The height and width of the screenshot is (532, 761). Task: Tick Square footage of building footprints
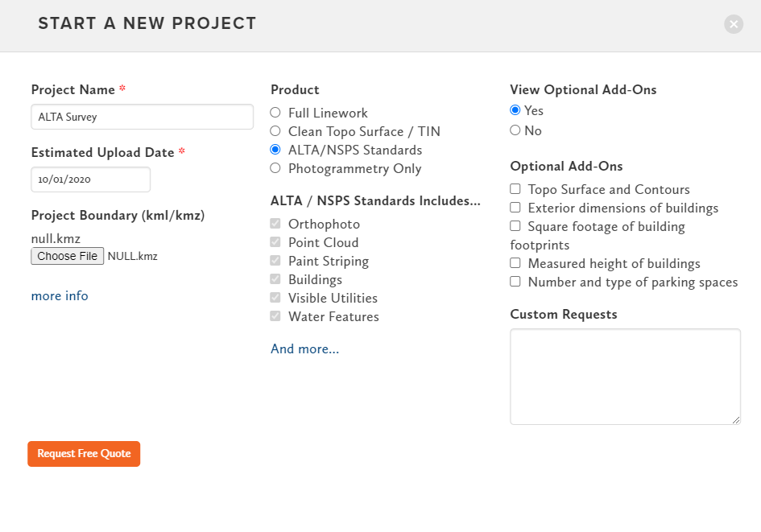coord(515,226)
